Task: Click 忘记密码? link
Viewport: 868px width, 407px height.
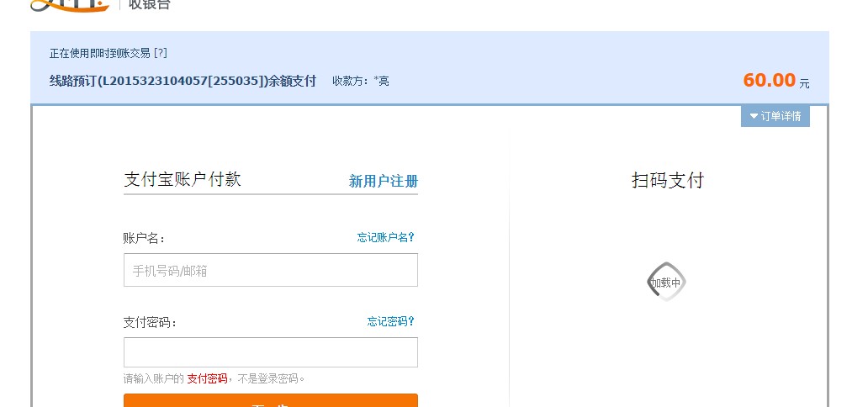Action: 391,322
